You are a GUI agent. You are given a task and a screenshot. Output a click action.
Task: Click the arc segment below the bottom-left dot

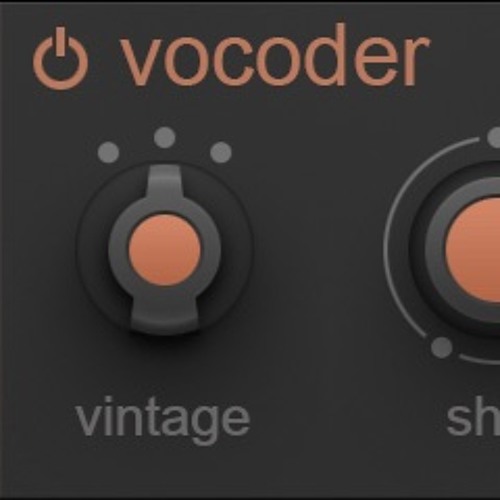pos(480,360)
